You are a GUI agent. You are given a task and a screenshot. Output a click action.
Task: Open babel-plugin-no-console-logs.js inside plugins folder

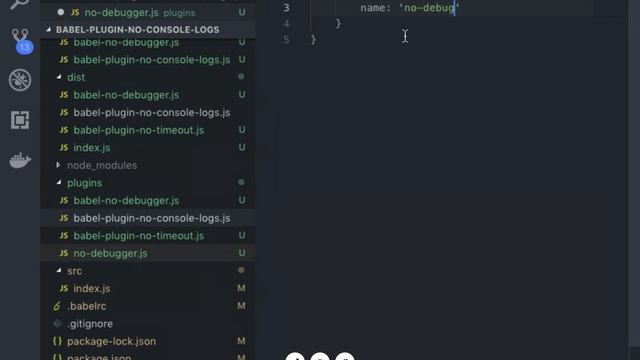coord(152,218)
